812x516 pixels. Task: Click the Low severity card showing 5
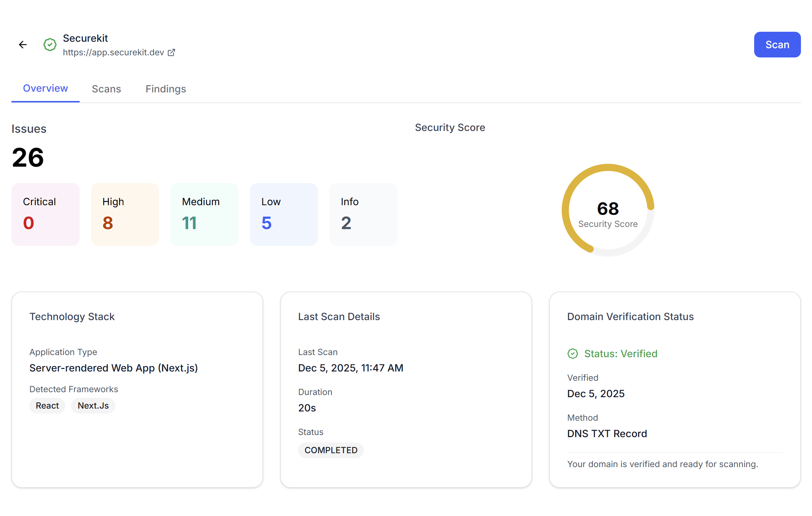click(x=284, y=214)
